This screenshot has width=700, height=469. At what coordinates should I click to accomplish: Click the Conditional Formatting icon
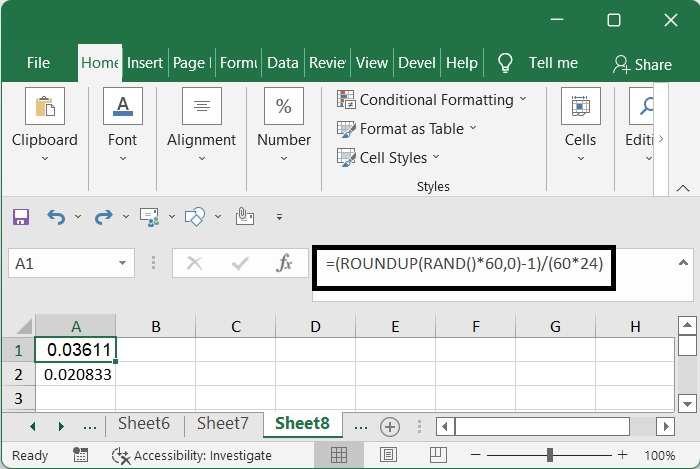(346, 100)
